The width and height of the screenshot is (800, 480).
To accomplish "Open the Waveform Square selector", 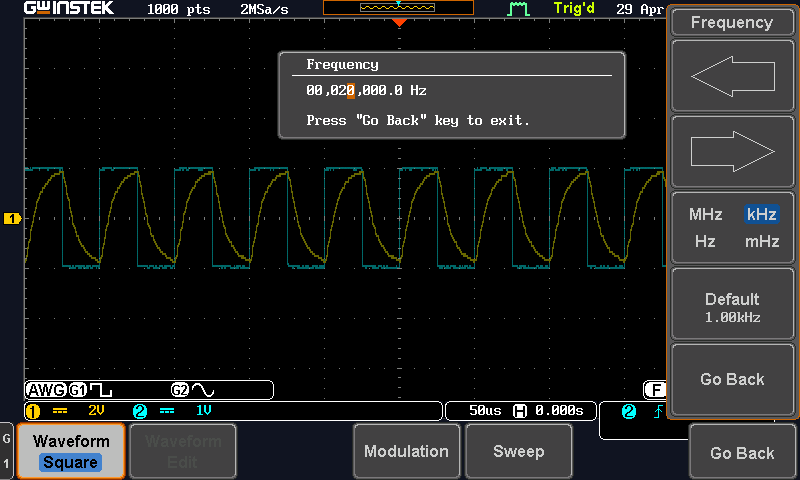I will click(71, 451).
